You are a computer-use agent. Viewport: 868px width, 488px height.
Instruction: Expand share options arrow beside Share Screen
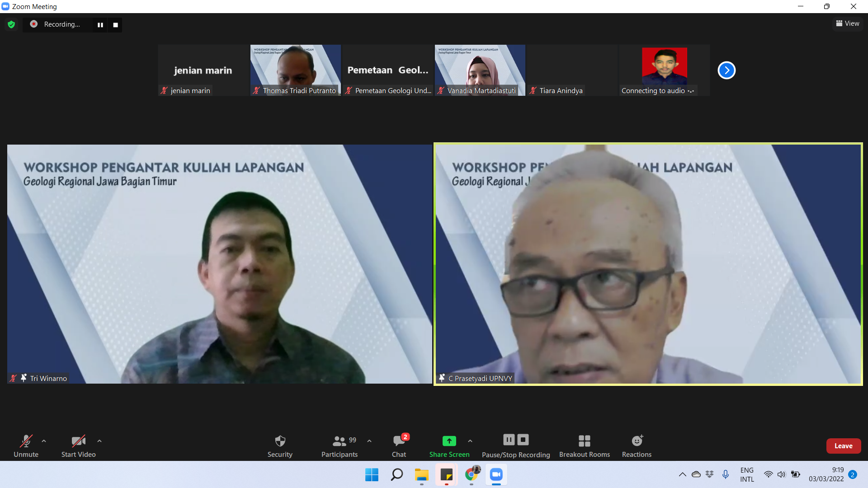(470, 441)
